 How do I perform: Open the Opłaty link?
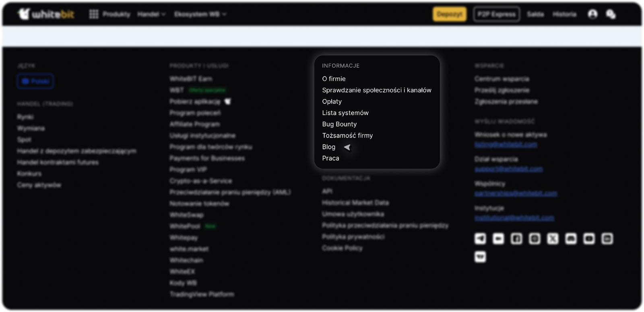pyautogui.click(x=332, y=101)
